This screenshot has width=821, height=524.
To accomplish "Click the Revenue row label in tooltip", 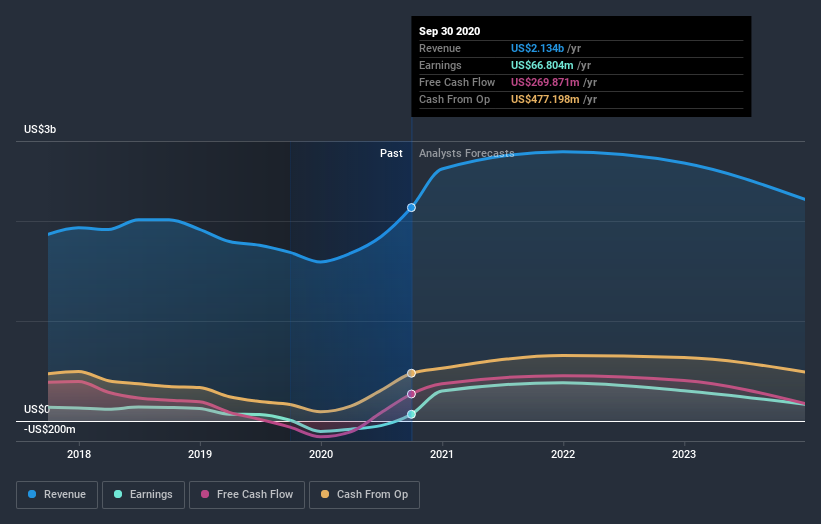I will pos(440,48).
